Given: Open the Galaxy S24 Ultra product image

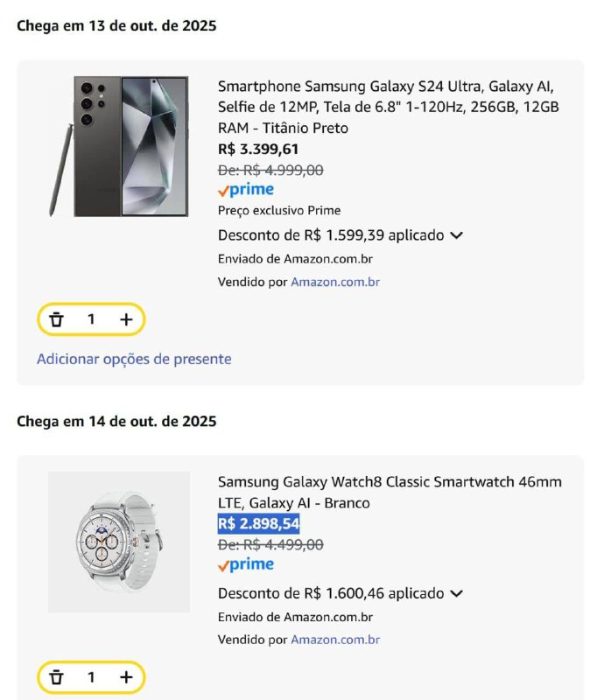Looking at the screenshot, I should pos(118,146).
